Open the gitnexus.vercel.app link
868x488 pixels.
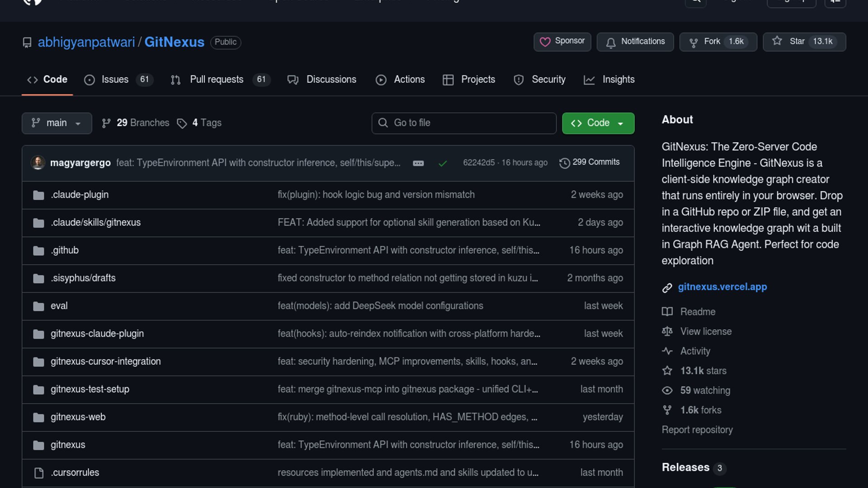(x=722, y=287)
